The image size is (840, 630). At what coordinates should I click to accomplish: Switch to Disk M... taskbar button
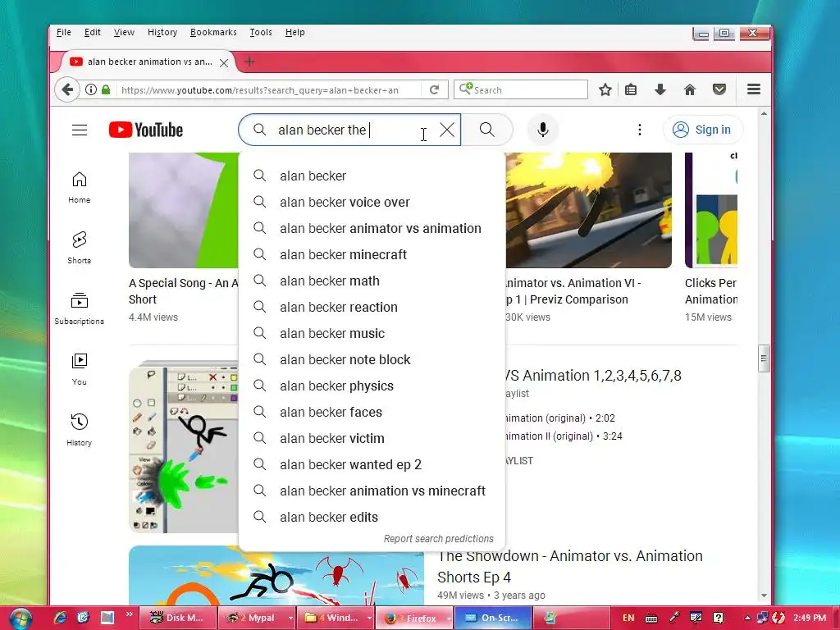click(x=177, y=618)
